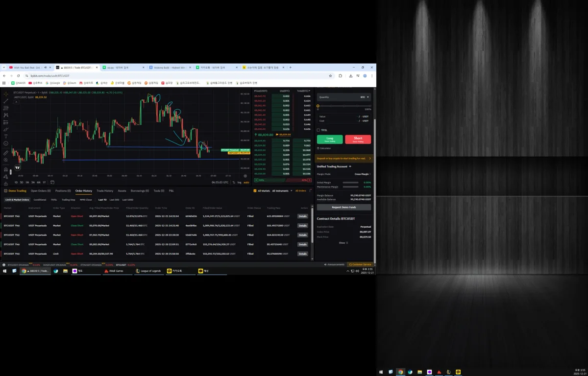Image resolution: width=588 pixels, height=376 pixels.
Task: Select the trend line drawing tool
Action: pyautogui.click(x=6, y=101)
